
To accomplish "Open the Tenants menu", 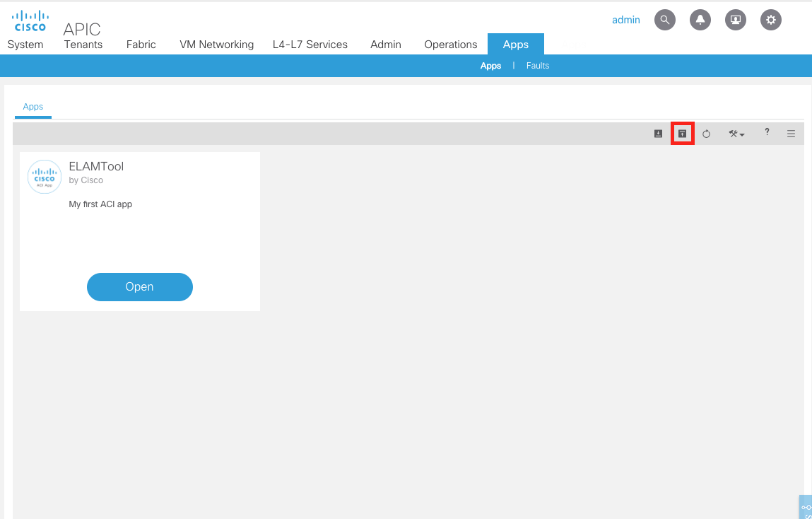I will pos(83,45).
